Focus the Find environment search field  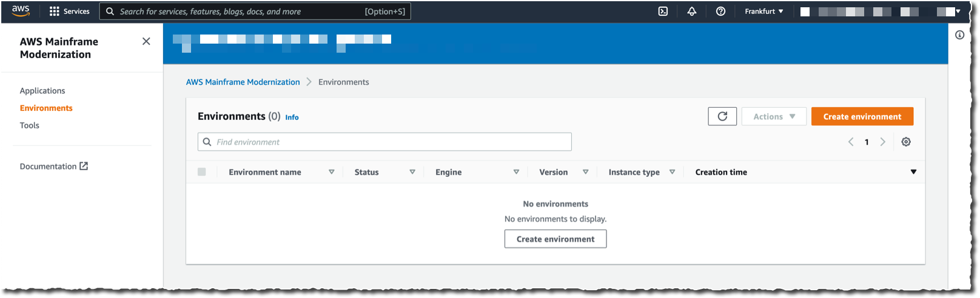[x=384, y=142]
